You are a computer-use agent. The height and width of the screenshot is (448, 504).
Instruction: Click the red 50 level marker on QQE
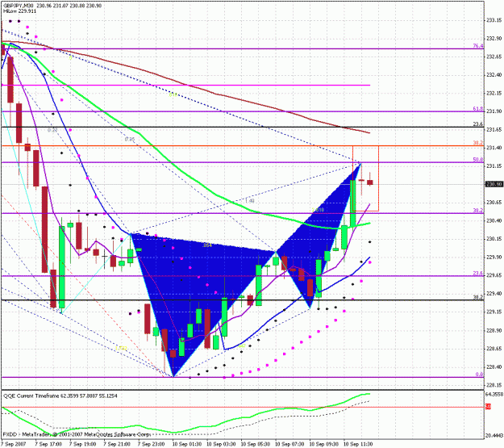tap(488, 407)
